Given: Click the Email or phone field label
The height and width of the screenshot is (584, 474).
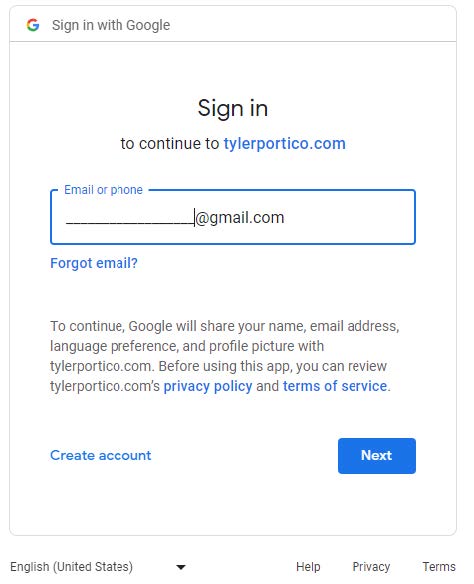Looking at the screenshot, I should [103, 190].
